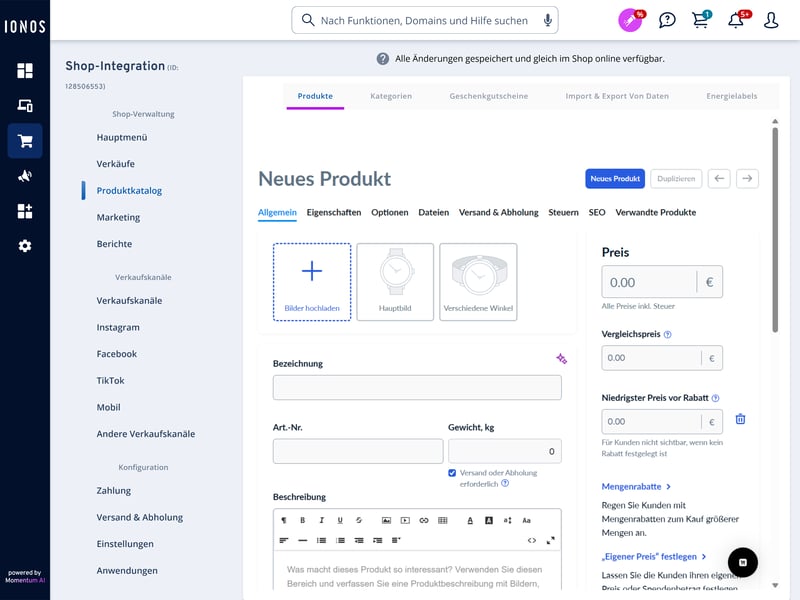The image size is (800, 600).
Task: Expand '„Eigener Preis" festlegen' option
Action: (654, 557)
